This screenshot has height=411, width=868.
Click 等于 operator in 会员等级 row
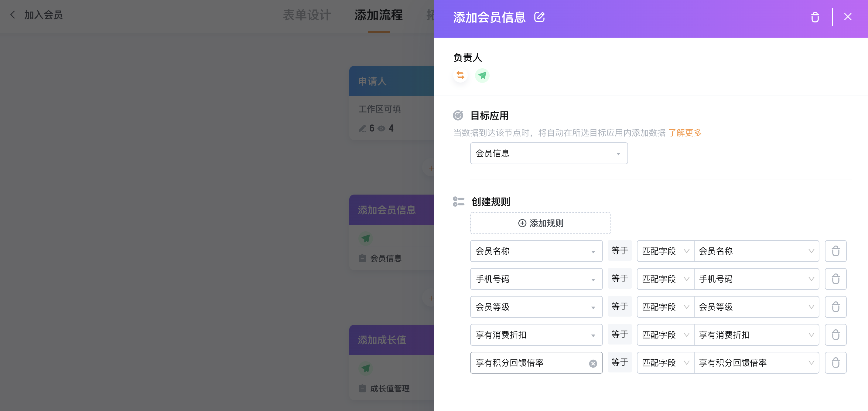(620, 307)
